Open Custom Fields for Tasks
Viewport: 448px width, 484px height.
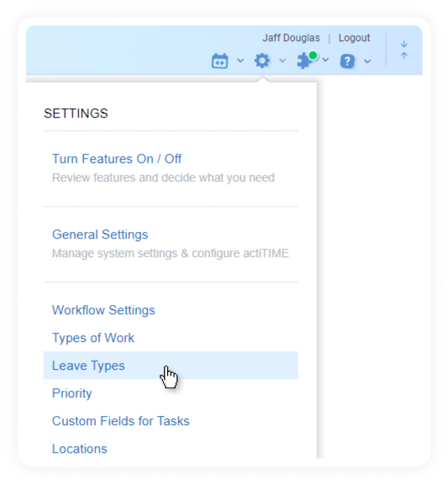point(121,421)
